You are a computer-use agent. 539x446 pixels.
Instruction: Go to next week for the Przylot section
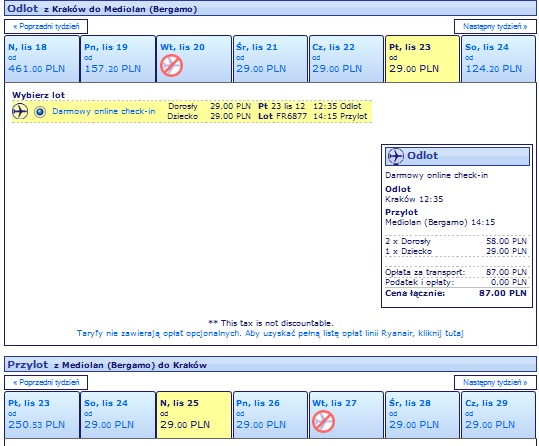pos(495,382)
